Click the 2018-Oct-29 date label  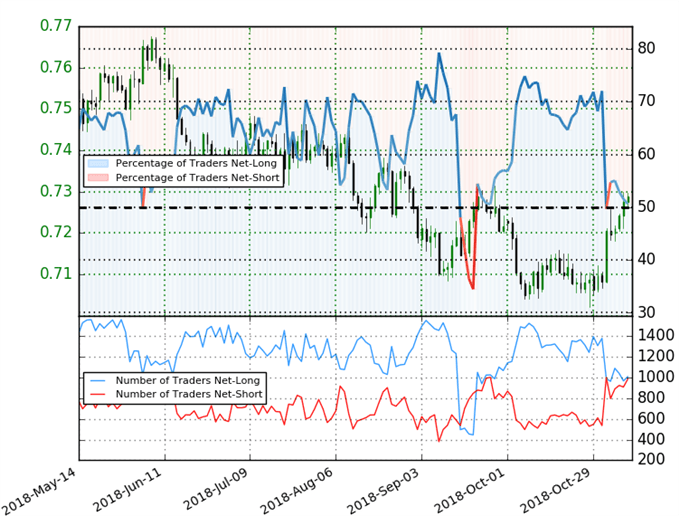[x=555, y=490]
